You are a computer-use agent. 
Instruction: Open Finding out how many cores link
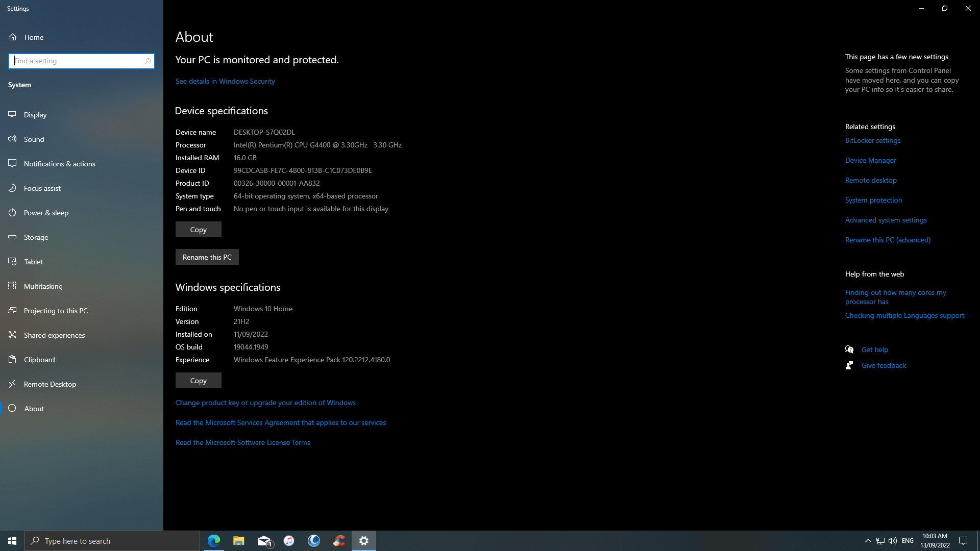click(x=896, y=297)
